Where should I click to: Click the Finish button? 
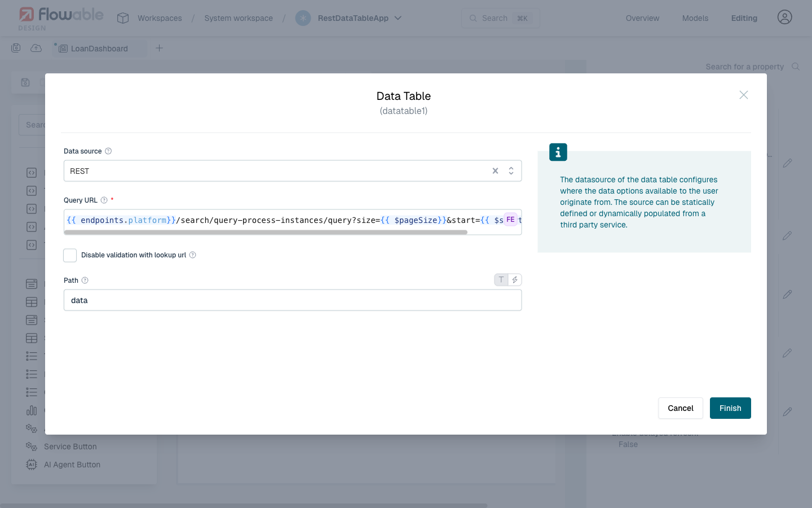click(730, 408)
